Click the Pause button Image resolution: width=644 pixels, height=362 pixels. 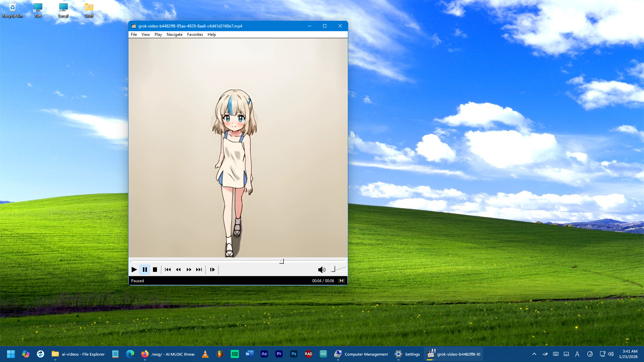click(145, 269)
